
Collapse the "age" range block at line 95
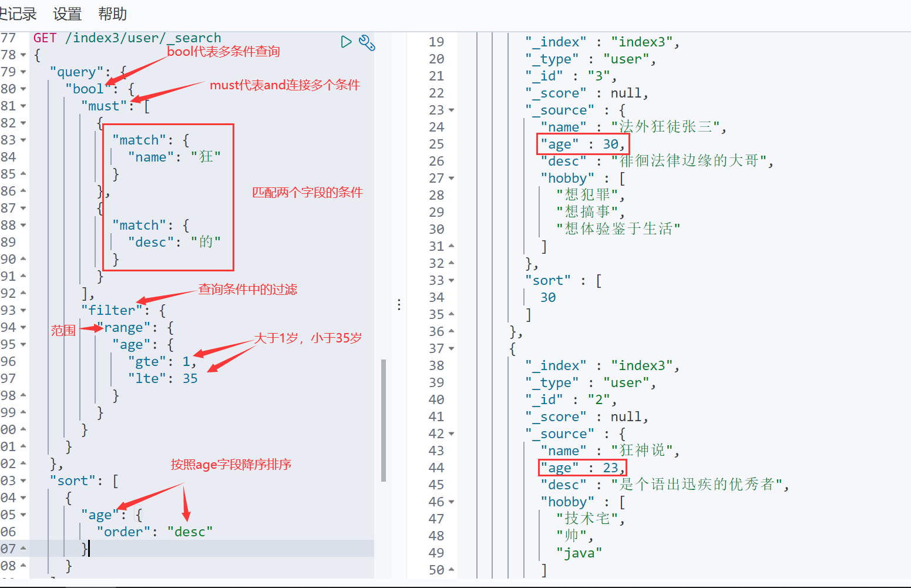[23, 345]
